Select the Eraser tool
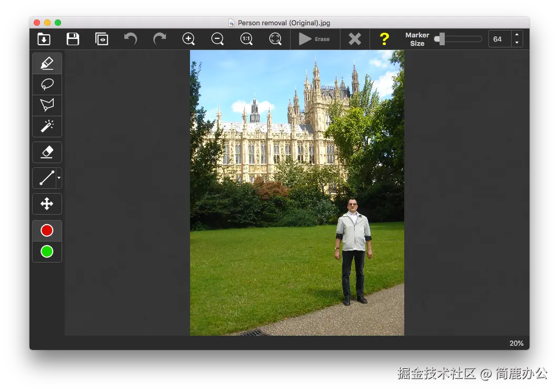This screenshot has height=392, width=559. [47, 152]
